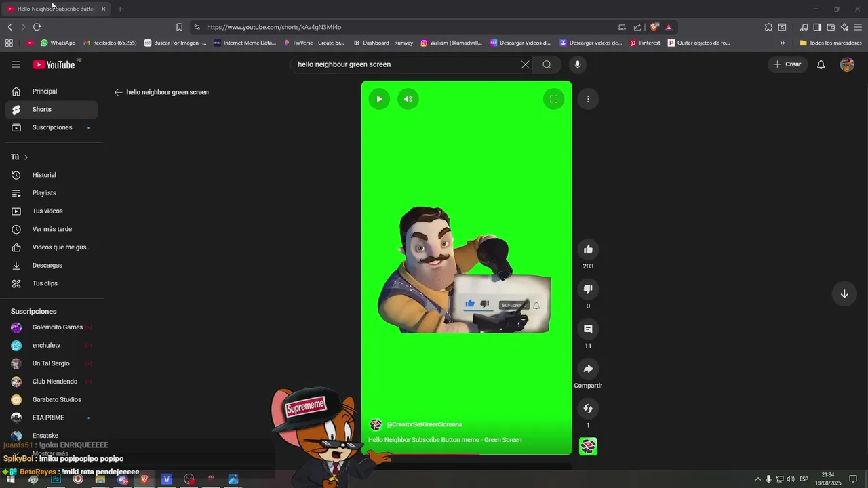
Task: Run search with the magnifier button
Action: pos(547,64)
